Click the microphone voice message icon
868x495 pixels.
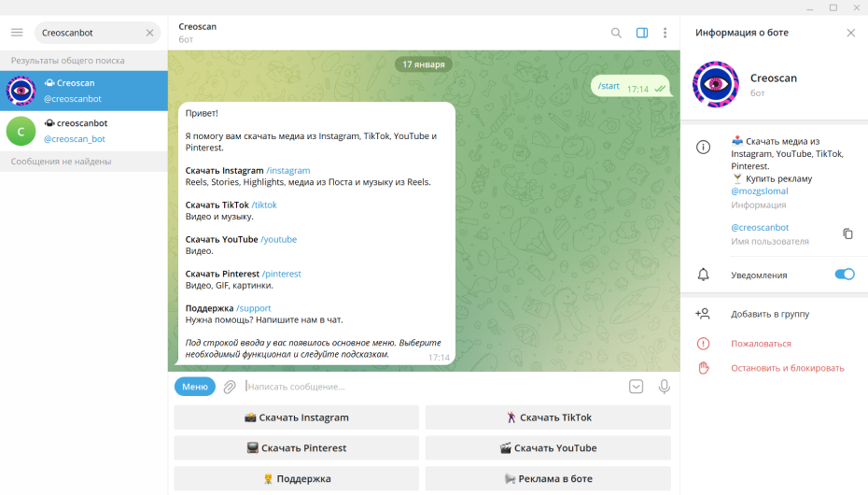665,387
